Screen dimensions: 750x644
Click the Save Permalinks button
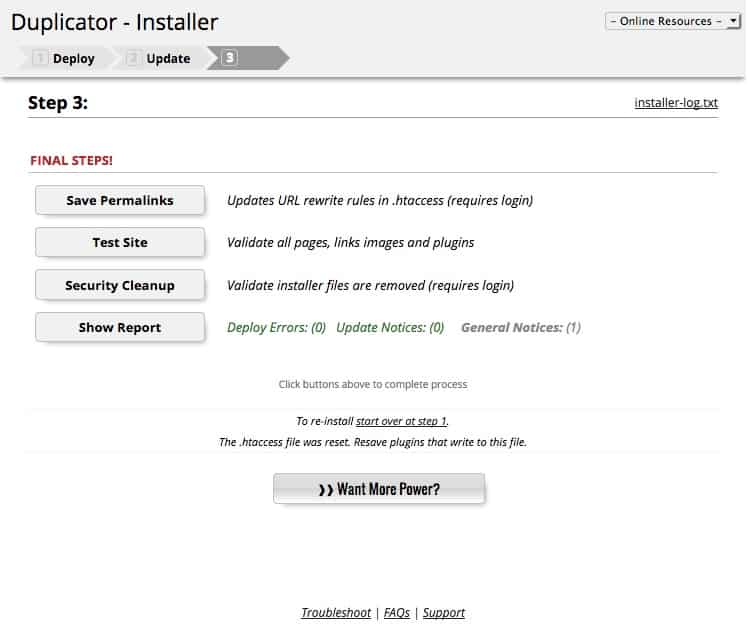pyautogui.click(x=120, y=200)
